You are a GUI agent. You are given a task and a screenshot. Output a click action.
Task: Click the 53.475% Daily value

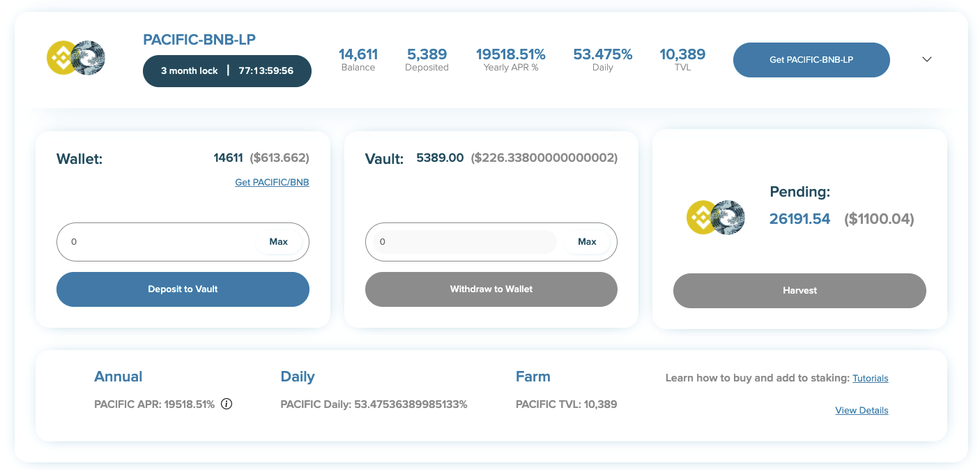point(603,54)
